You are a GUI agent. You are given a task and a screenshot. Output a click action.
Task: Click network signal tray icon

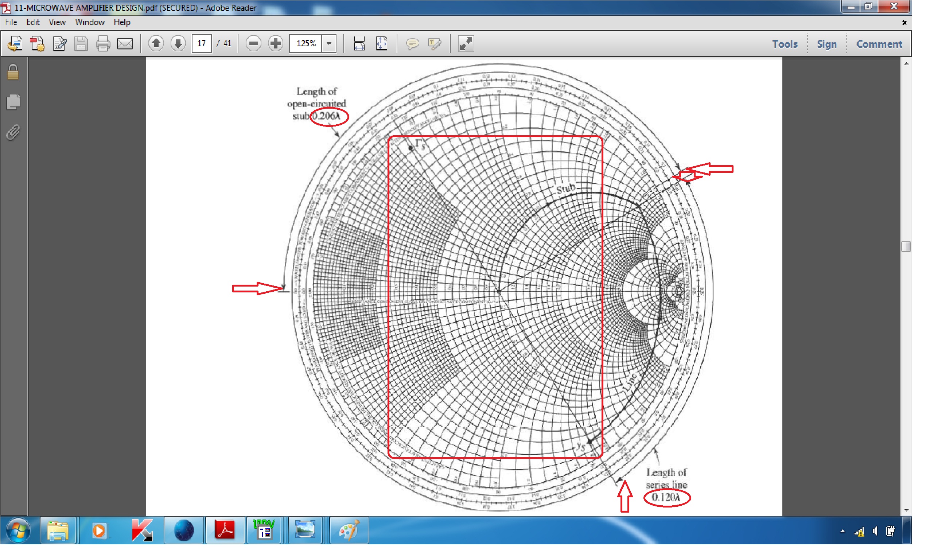coord(859,532)
